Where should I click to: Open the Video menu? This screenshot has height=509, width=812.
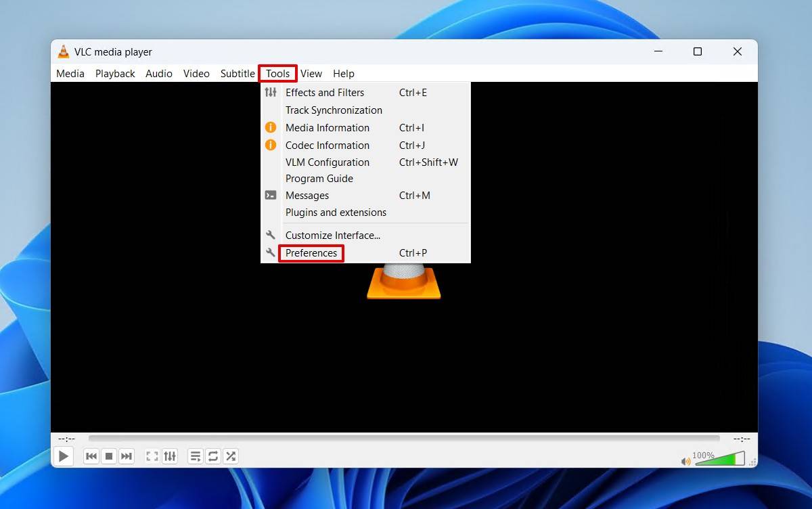click(x=196, y=74)
